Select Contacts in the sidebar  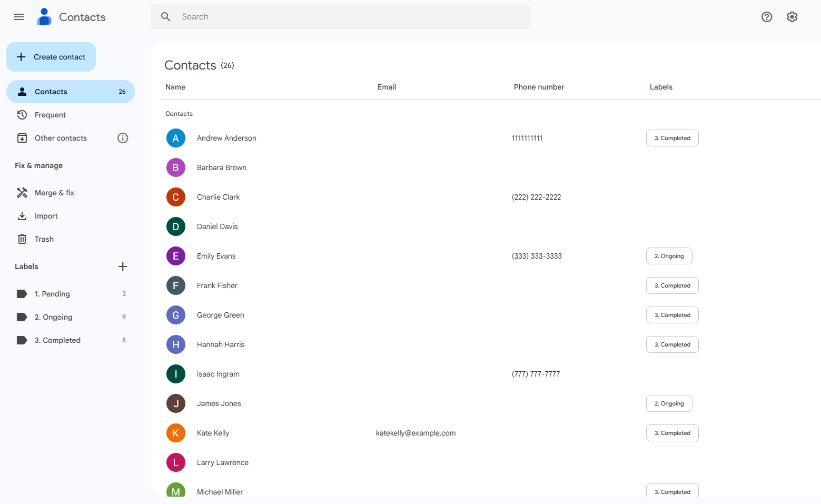coord(71,92)
